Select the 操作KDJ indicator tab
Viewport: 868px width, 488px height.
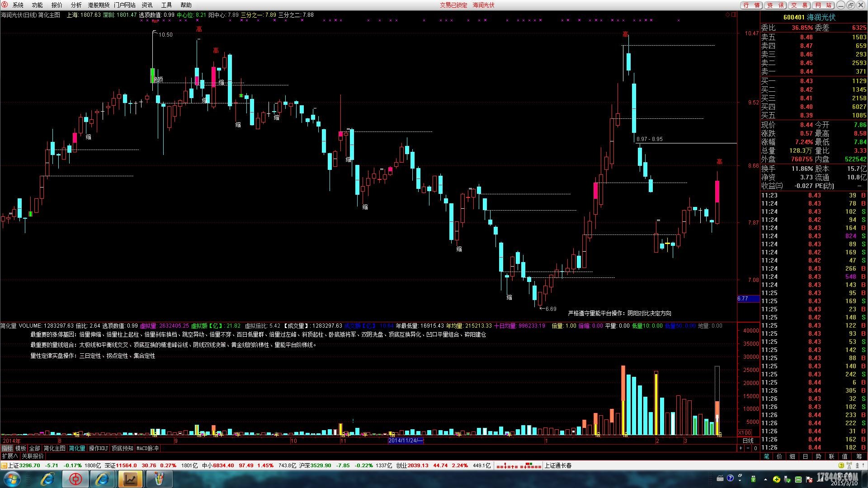tap(99, 448)
